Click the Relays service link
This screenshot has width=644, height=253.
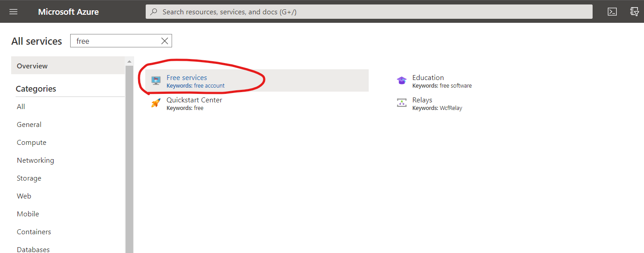tap(422, 100)
